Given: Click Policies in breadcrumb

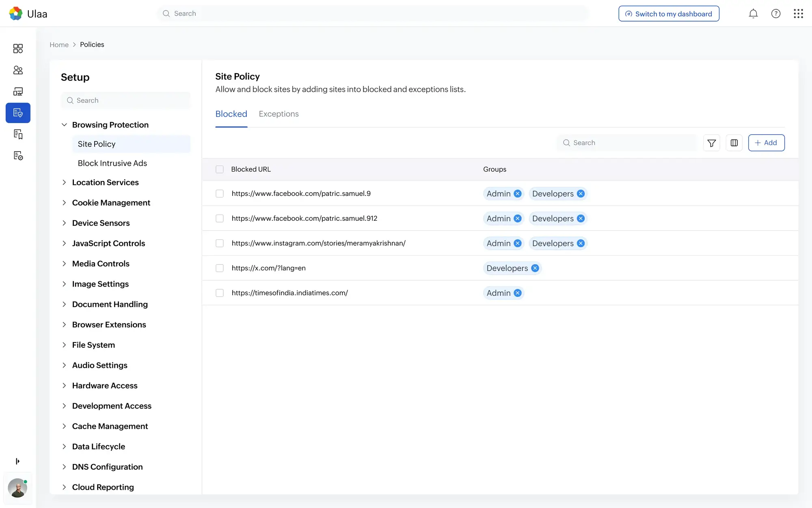Looking at the screenshot, I should click(92, 45).
